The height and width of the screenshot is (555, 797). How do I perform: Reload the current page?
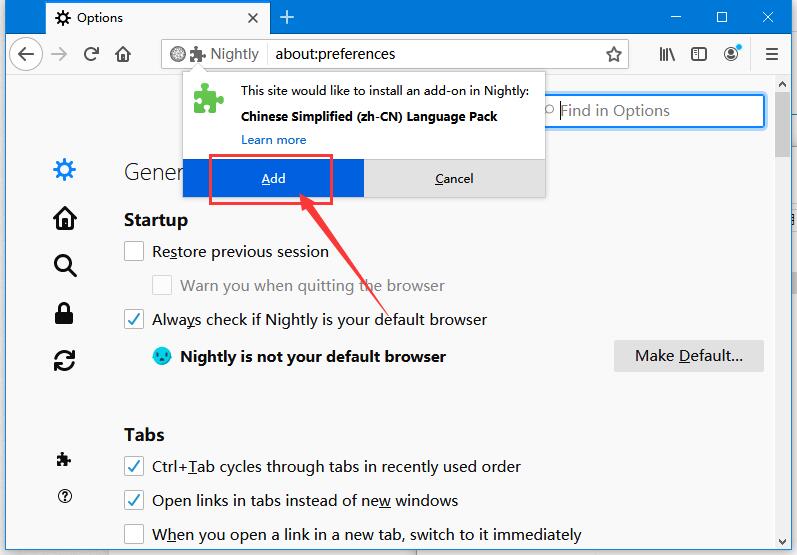(x=91, y=54)
